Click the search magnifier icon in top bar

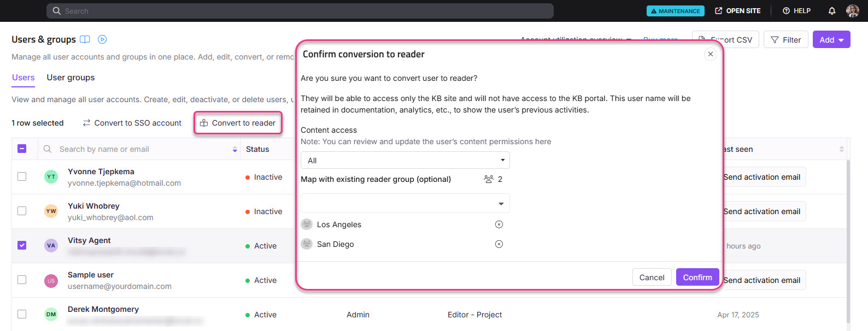[57, 11]
